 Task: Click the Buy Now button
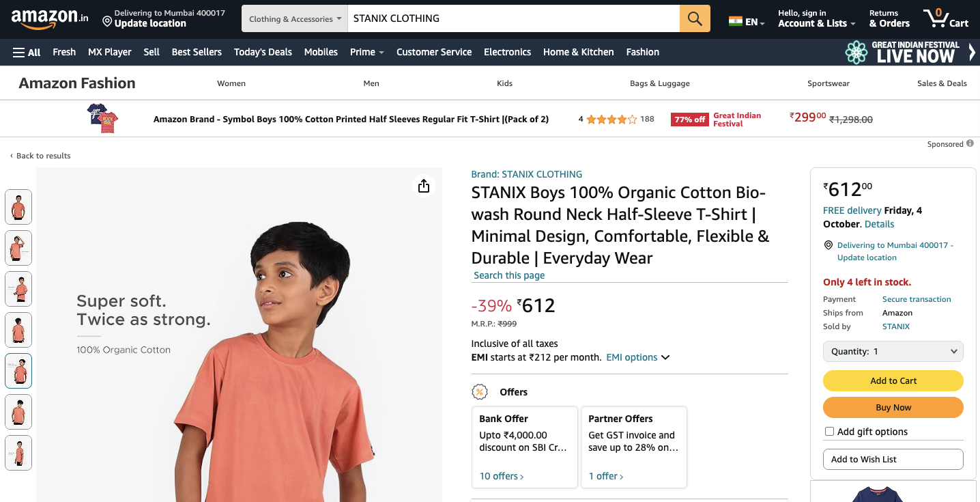pos(893,408)
